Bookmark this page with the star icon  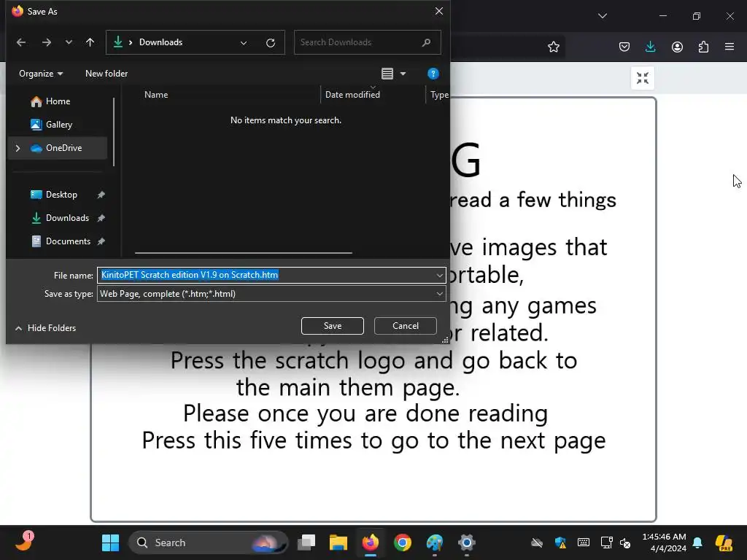[x=554, y=47]
